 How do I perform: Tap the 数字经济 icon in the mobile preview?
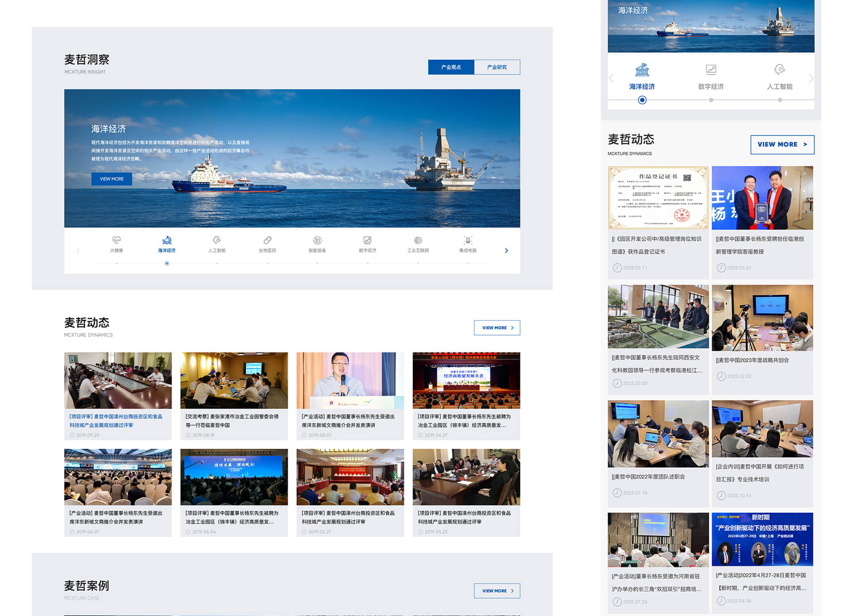711,69
